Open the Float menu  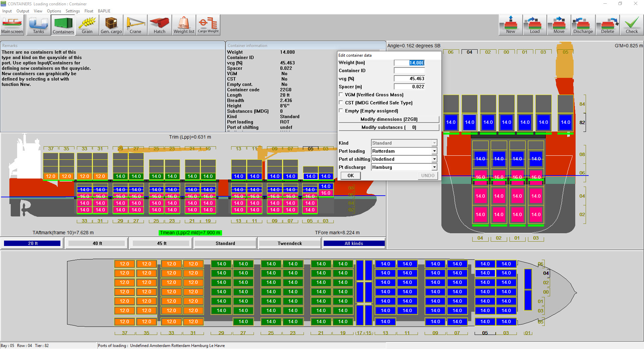coord(89,11)
